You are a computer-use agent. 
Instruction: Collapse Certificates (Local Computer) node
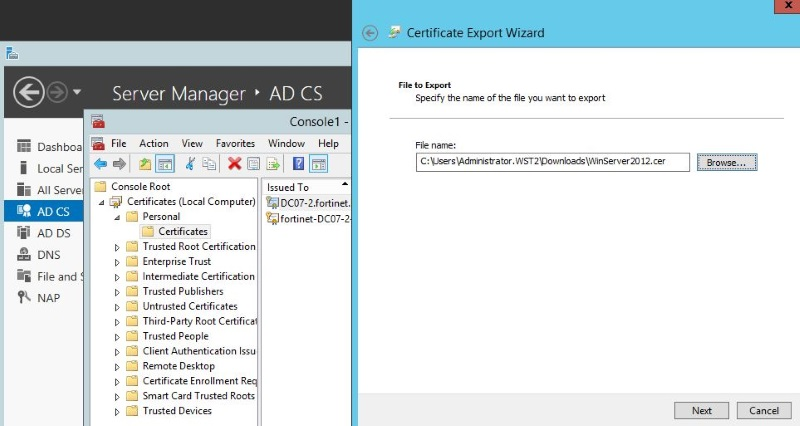101,203
